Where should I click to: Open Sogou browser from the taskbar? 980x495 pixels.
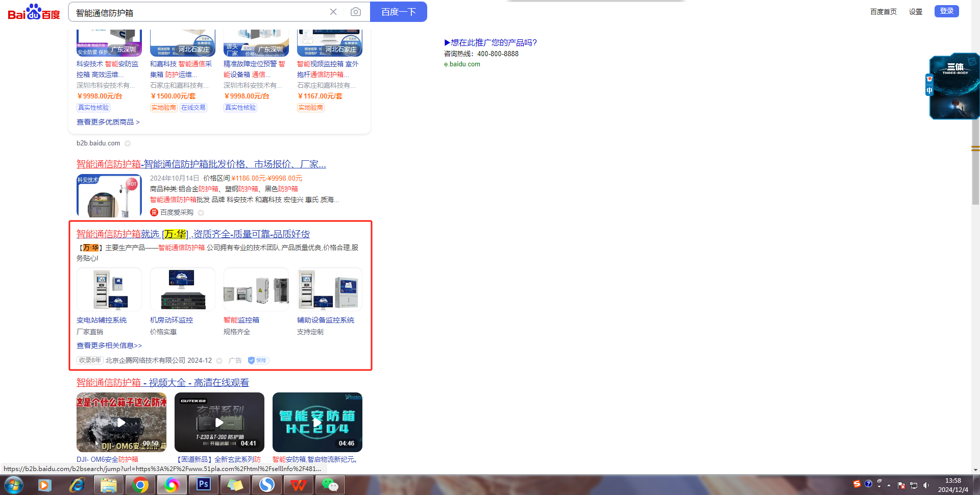(266, 485)
